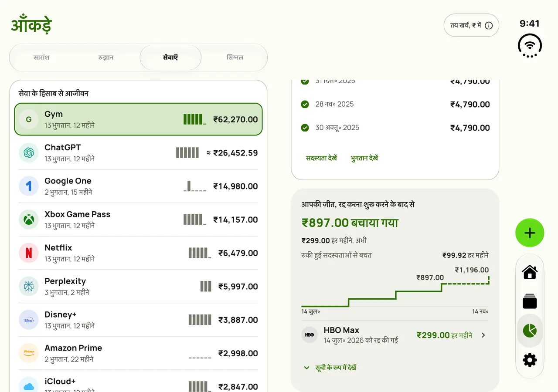The width and height of the screenshot is (558, 392).
Task: Click the ChatGPT service logo
Action: point(29,153)
